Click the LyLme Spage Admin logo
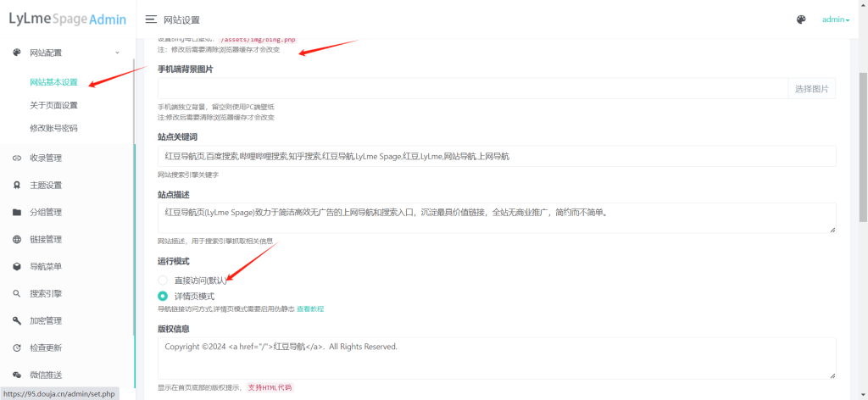This screenshot has width=868, height=400. click(68, 19)
